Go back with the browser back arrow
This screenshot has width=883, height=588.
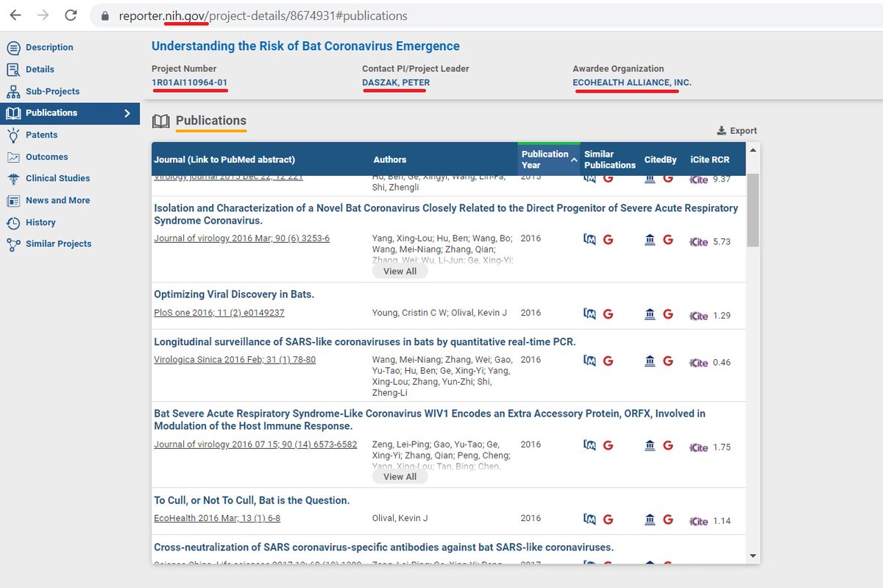click(15, 15)
